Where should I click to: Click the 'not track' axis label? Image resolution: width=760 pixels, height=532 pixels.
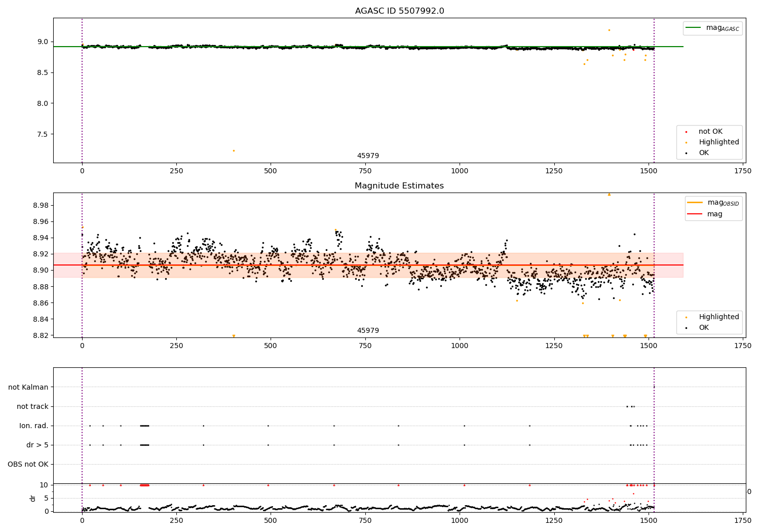pyautogui.click(x=32, y=406)
